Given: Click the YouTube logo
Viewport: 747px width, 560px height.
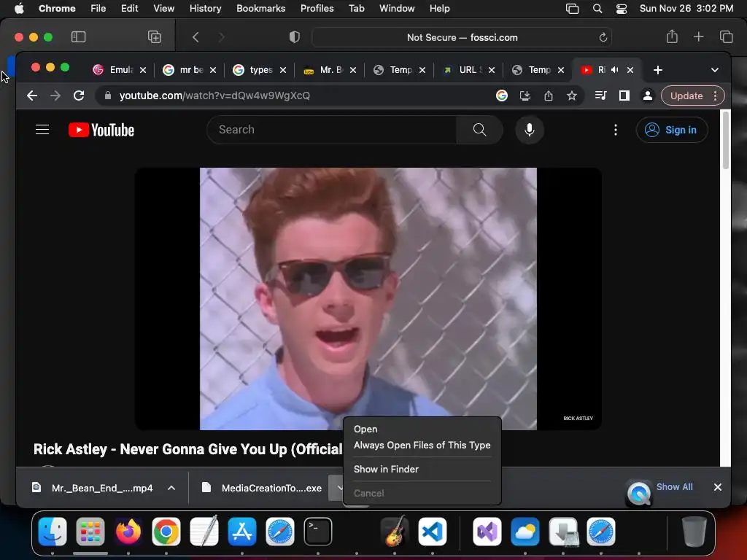Looking at the screenshot, I should (x=101, y=130).
